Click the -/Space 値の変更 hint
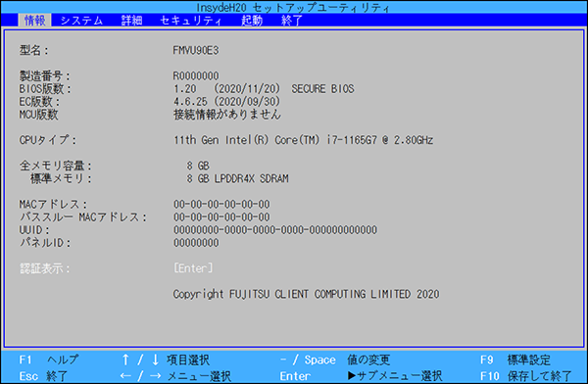Image resolution: width=588 pixels, height=384 pixels. click(335, 360)
